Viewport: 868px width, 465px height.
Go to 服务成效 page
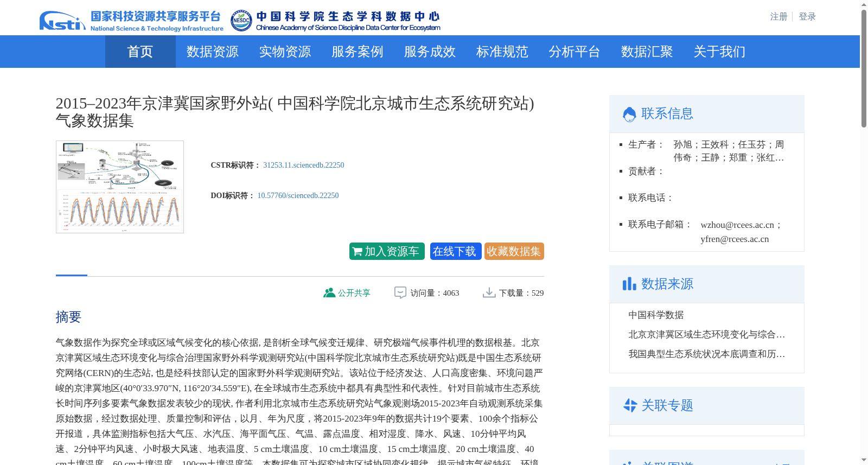pos(430,52)
